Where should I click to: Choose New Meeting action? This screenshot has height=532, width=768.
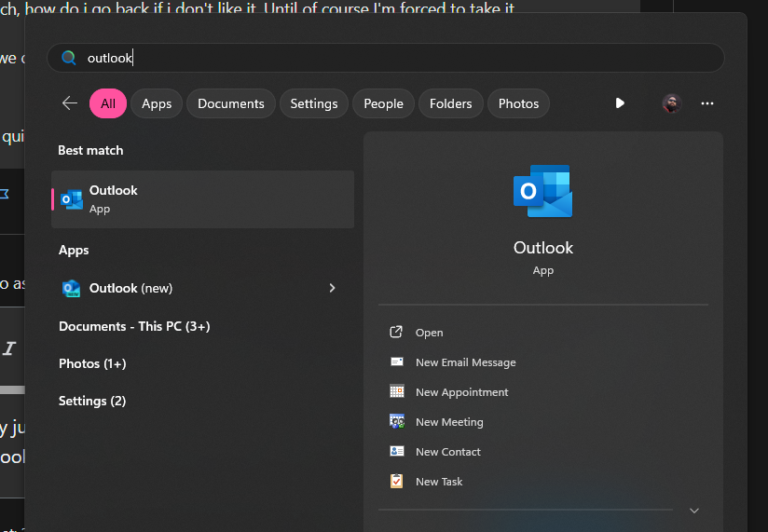[449, 422]
